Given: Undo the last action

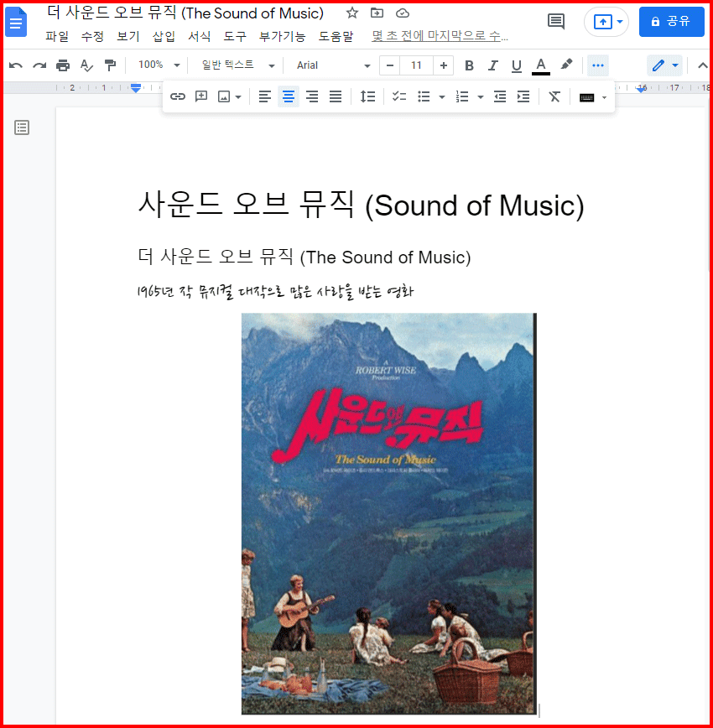Looking at the screenshot, I should [16, 65].
